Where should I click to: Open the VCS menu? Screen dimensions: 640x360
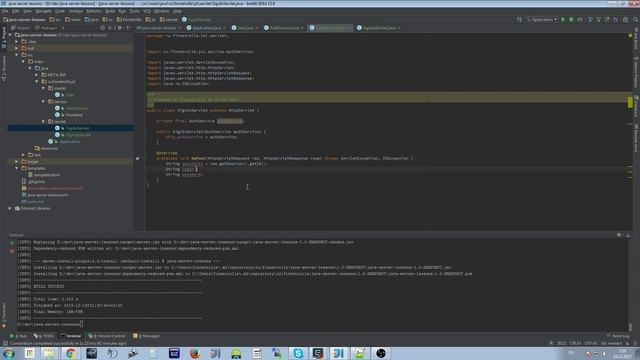tap(147, 11)
